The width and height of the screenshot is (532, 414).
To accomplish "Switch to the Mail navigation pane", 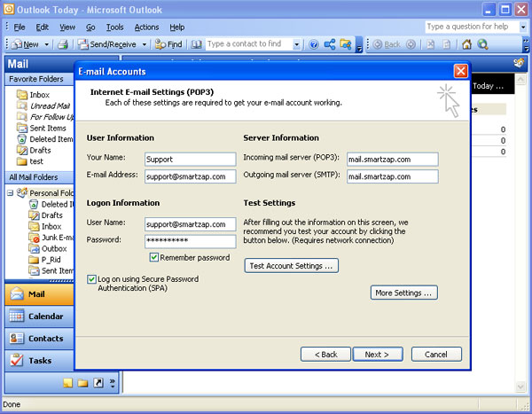I will tap(39, 294).
